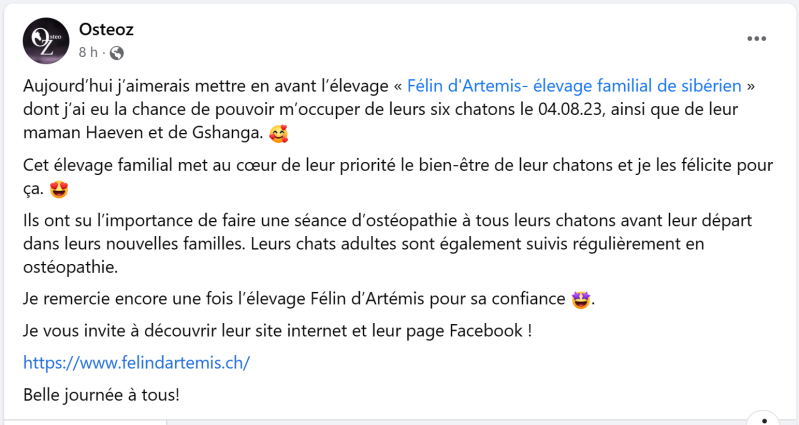This screenshot has height=425, width=799.
Task: Open the "8 h" post timestamp
Action: [88, 52]
